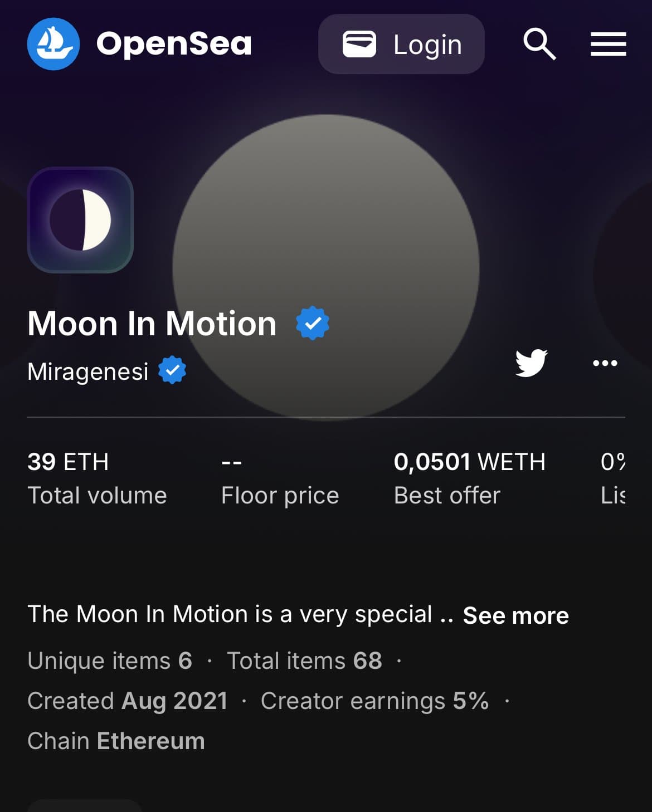
Task: Open the Miragenesi creator profile link
Action: pyautogui.click(x=88, y=371)
